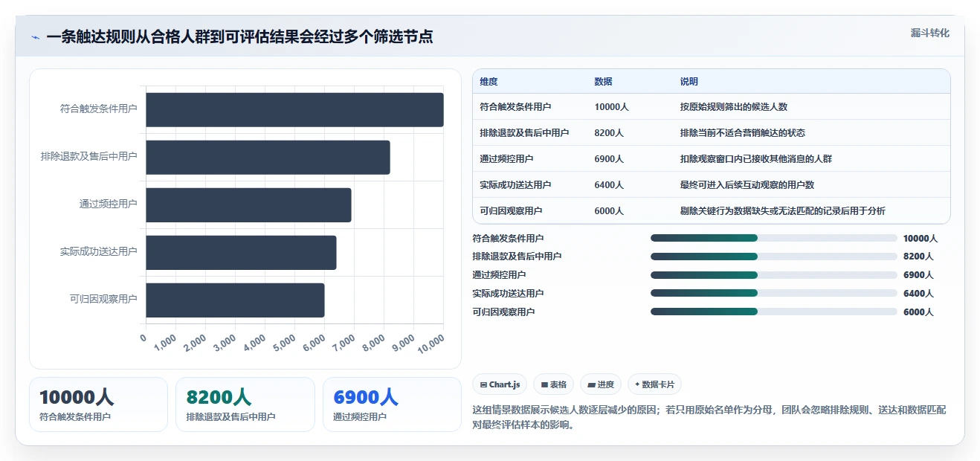The image size is (980, 461).
Task: Click the 漏斗转化 tag in the header
Action: coord(930,33)
